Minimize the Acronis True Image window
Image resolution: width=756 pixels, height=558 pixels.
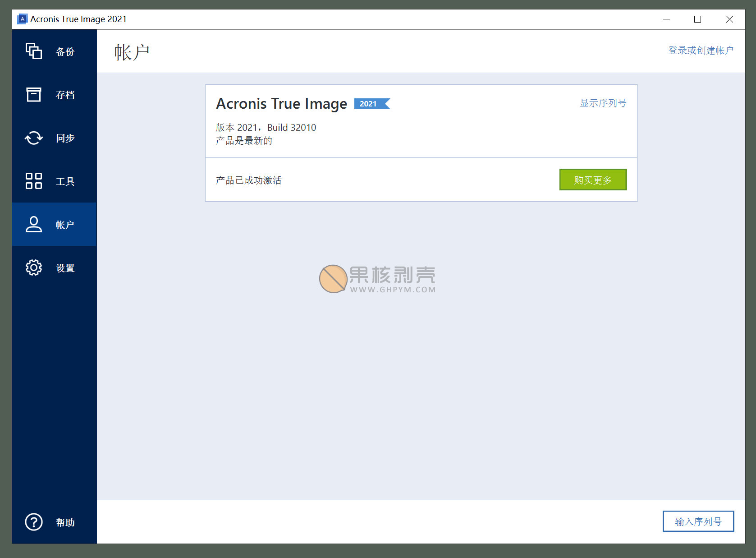667,19
